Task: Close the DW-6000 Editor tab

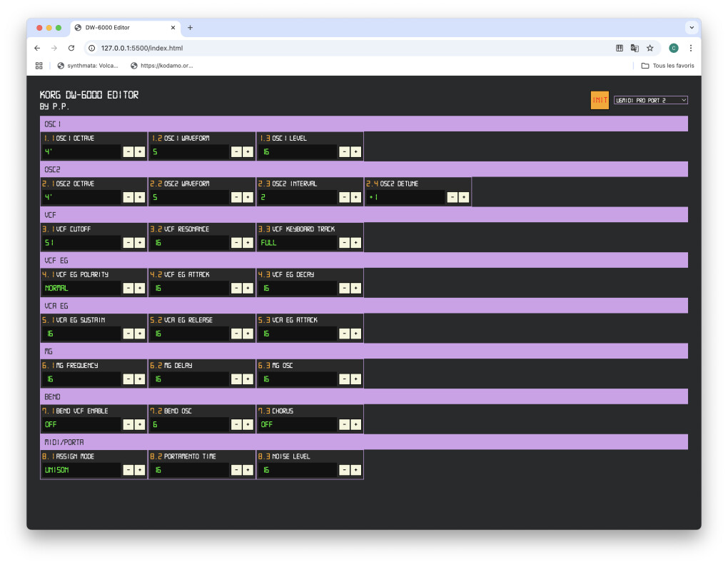Action: tap(173, 28)
